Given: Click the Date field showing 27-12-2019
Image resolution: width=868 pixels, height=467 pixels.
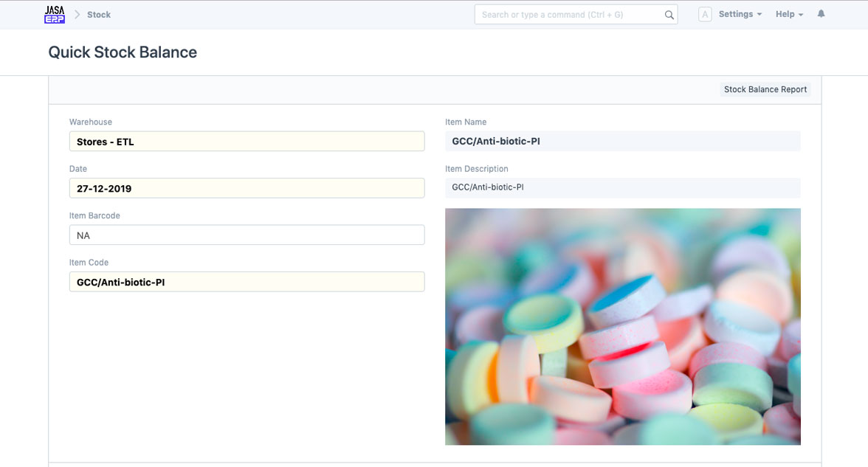Looking at the screenshot, I should 247,188.
